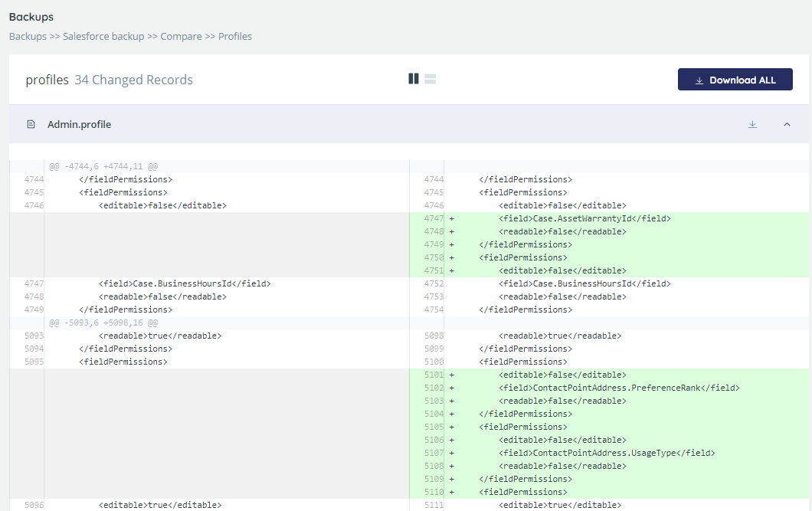Click the readable false line at 4748 left
Image resolution: width=812 pixels, height=511 pixels.
click(x=162, y=296)
